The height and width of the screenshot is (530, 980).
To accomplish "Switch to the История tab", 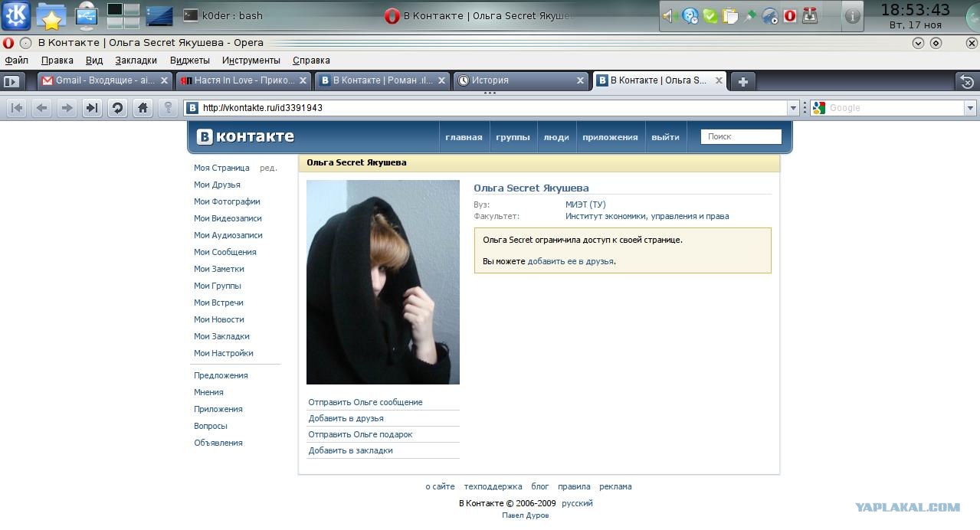I will [521, 80].
